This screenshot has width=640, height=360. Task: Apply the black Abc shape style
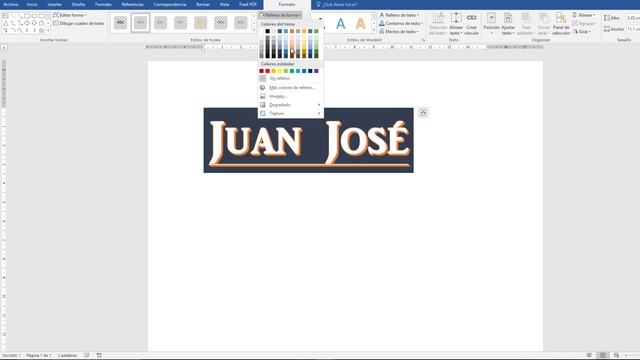(120, 23)
